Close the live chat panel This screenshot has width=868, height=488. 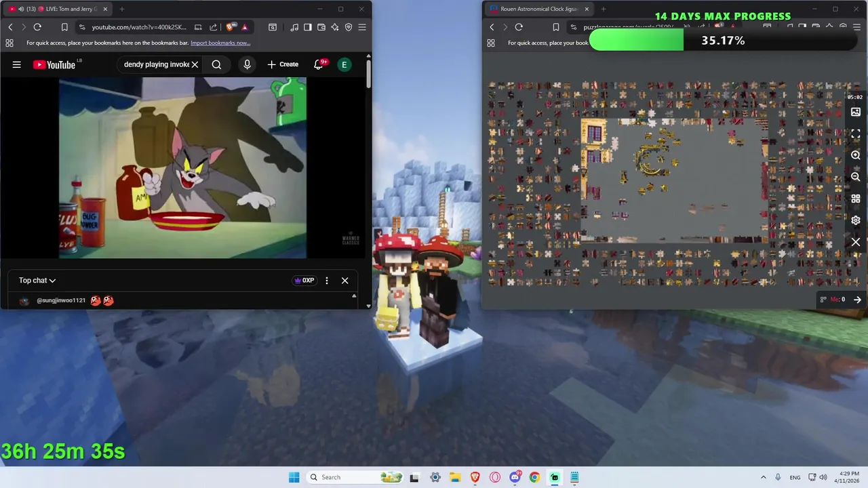(344, 281)
